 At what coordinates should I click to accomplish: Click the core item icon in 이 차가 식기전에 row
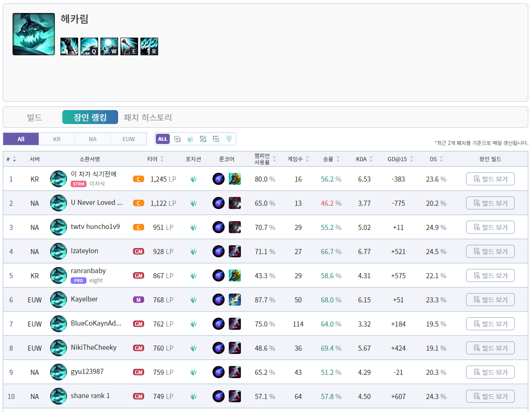(x=235, y=179)
